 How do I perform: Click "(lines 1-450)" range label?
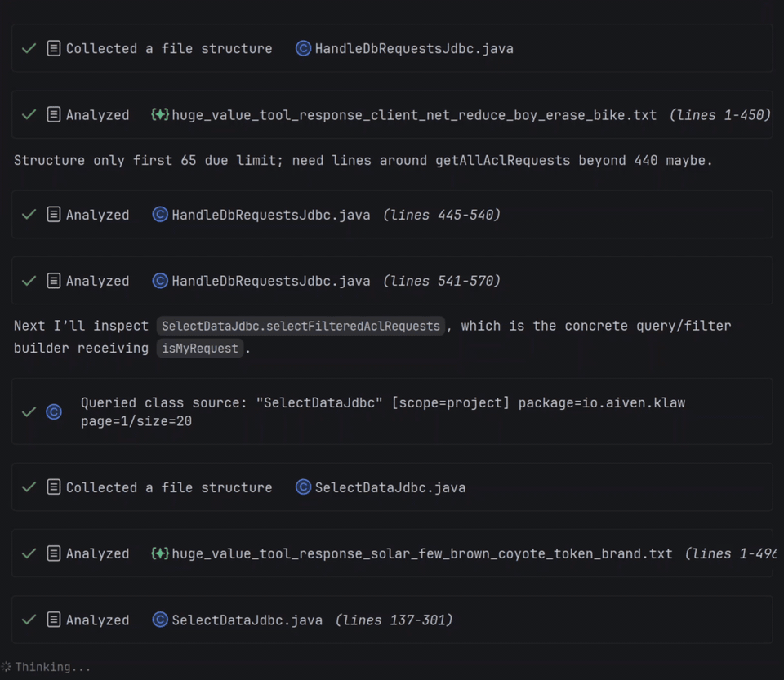pos(720,115)
